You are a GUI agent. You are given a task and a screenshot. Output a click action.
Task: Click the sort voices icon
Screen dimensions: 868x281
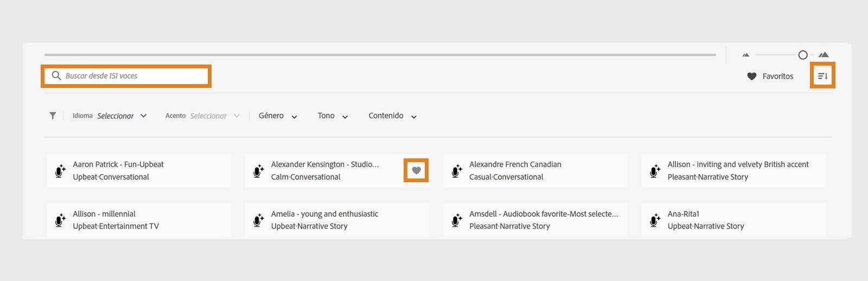click(822, 76)
